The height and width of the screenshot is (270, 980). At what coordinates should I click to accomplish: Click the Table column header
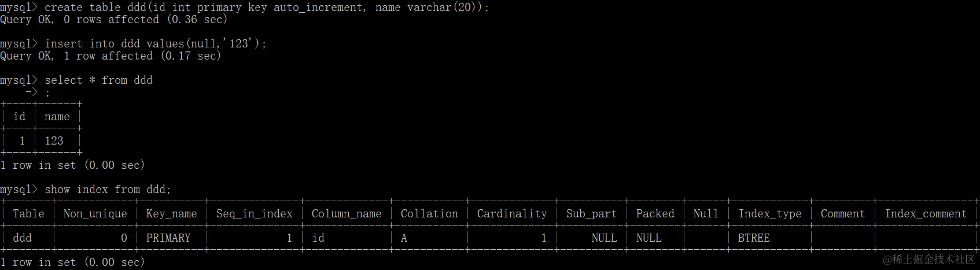(x=28, y=213)
